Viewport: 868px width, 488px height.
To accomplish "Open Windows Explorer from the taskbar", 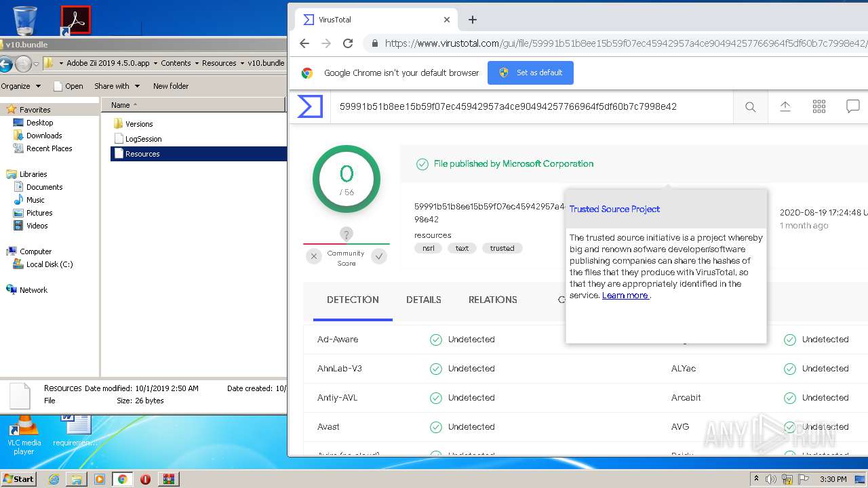I will 77,479.
